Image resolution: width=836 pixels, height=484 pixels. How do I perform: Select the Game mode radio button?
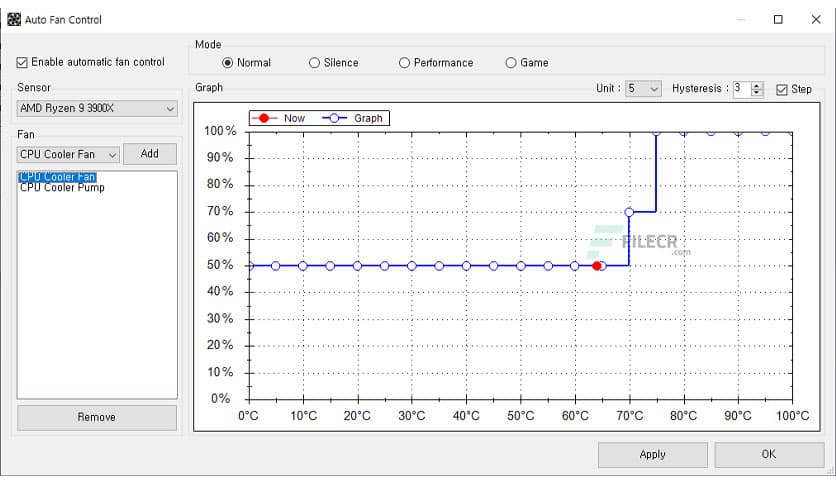click(x=511, y=63)
